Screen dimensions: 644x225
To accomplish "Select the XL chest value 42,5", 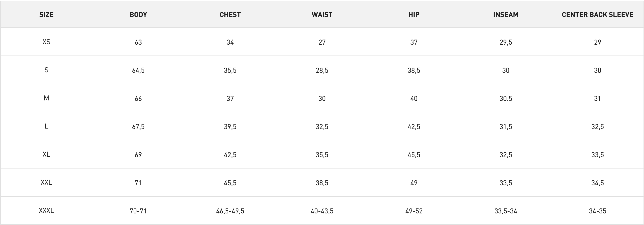I will (230, 155).
